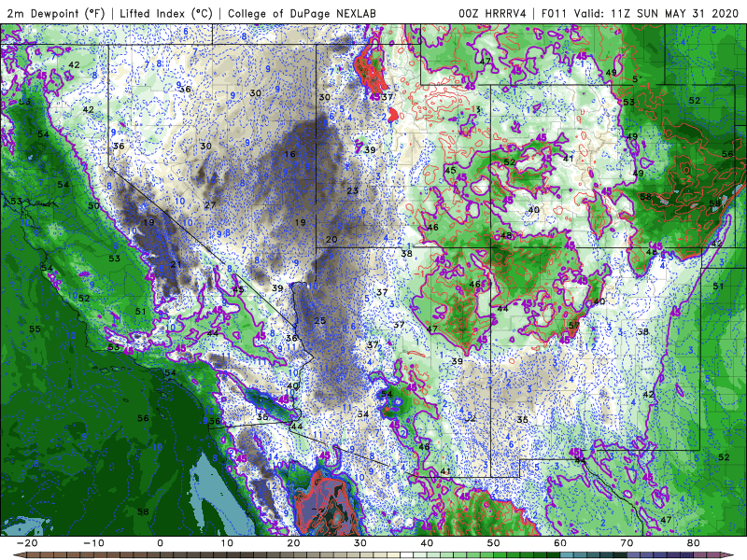747x560 pixels.
Task: Click the "30" color scale label
Action: pyautogui.click(x=360, y=543)
